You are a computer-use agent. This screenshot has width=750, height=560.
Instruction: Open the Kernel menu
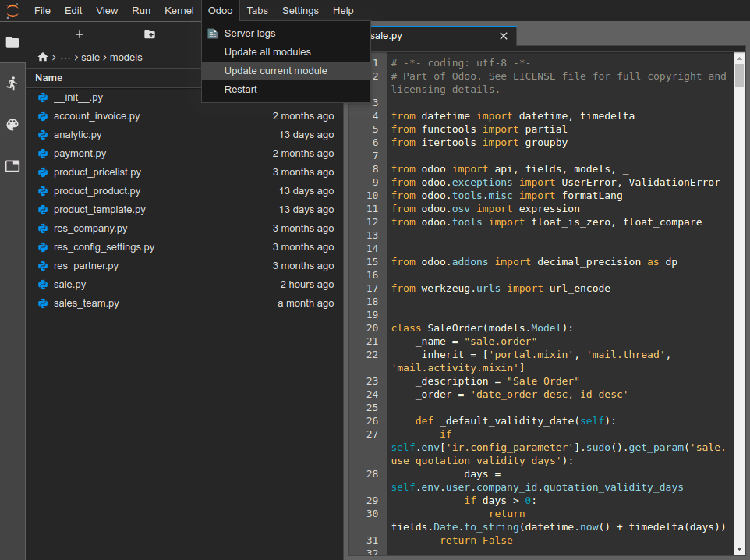coord(179,10)
